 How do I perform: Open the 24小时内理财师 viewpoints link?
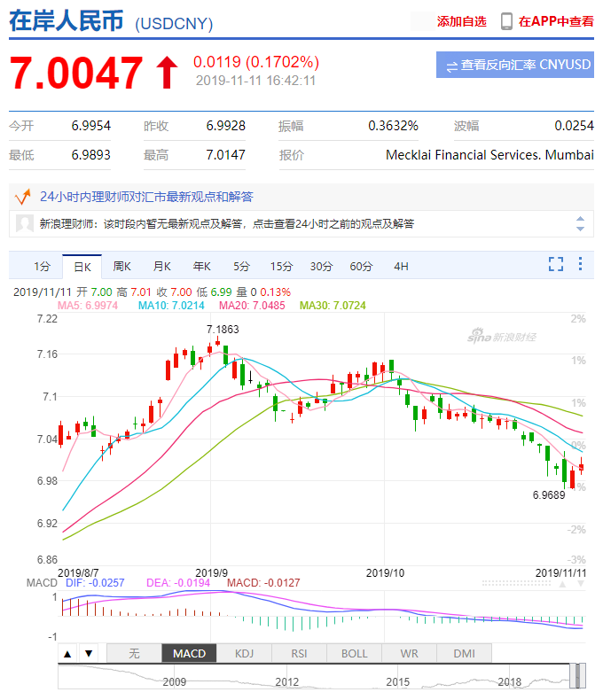point(146,196)
